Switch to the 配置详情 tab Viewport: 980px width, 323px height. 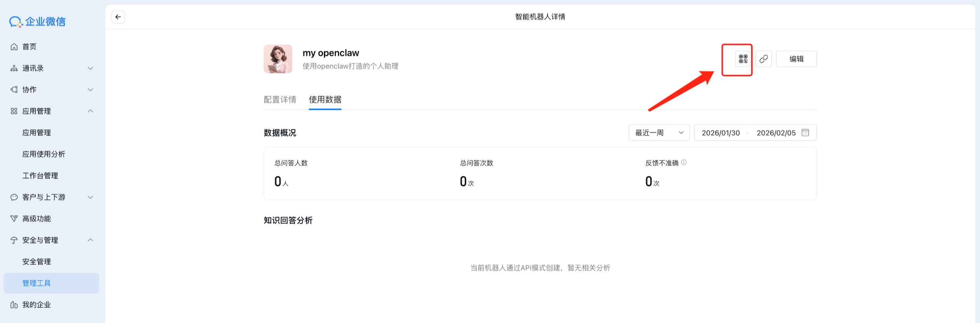(x=280, y=100)
